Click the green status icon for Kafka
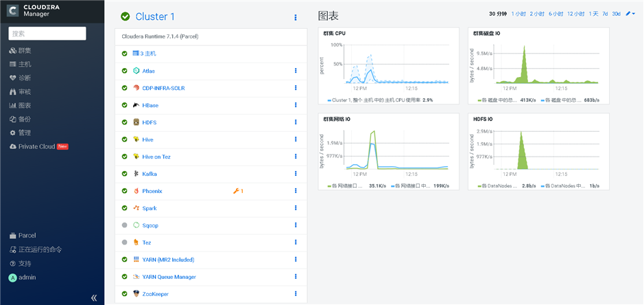 (x=124, y=174)
